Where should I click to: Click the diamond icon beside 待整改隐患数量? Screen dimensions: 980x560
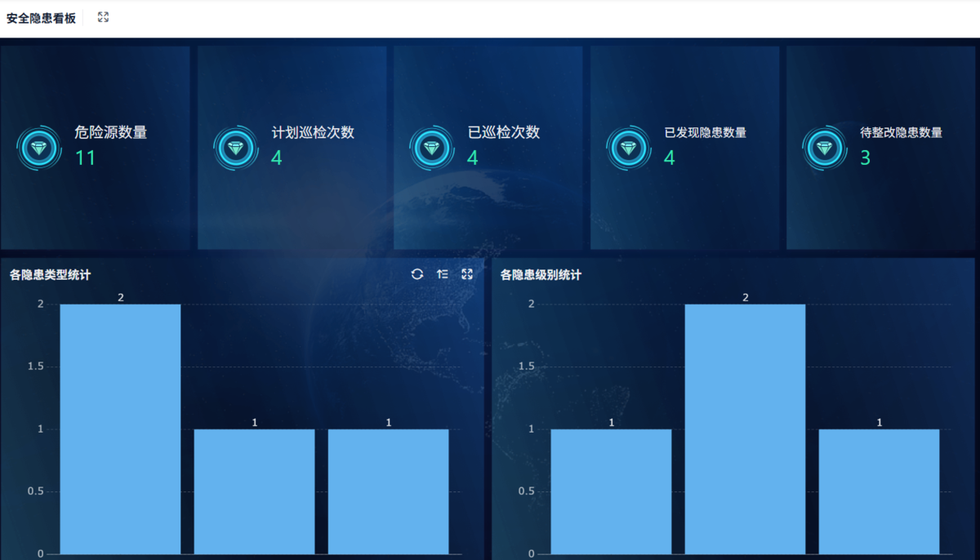(825, 149)
